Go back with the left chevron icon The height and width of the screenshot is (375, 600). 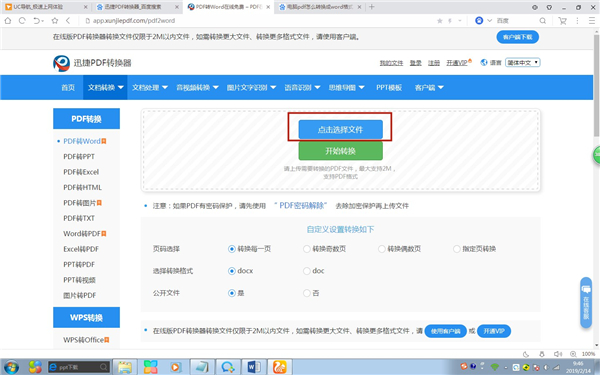pyautogui.click(x=68, y=21)
